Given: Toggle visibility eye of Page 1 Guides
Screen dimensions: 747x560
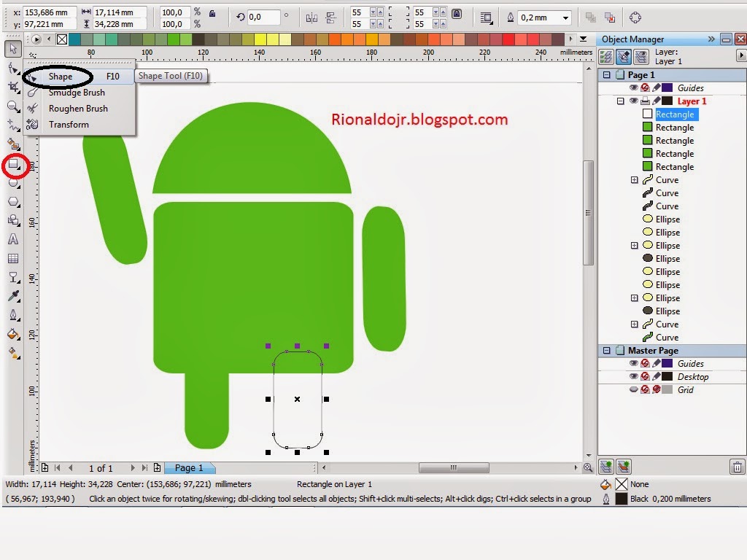Looking at the screenshot, I should point(634,87).
